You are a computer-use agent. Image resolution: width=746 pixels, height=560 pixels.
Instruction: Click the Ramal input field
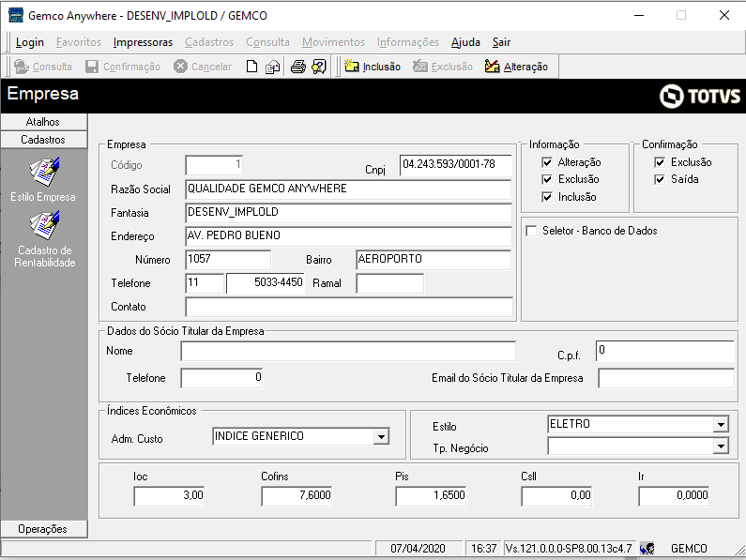(389, 283)
